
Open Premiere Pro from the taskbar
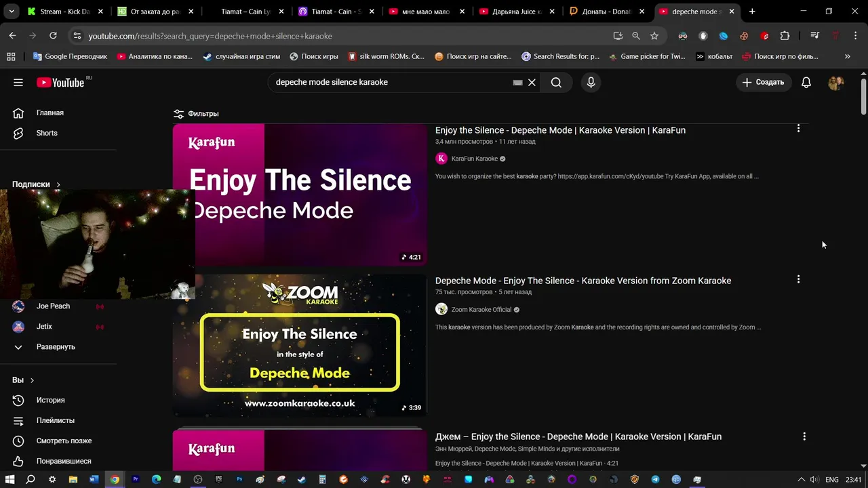tap(136, 479)
